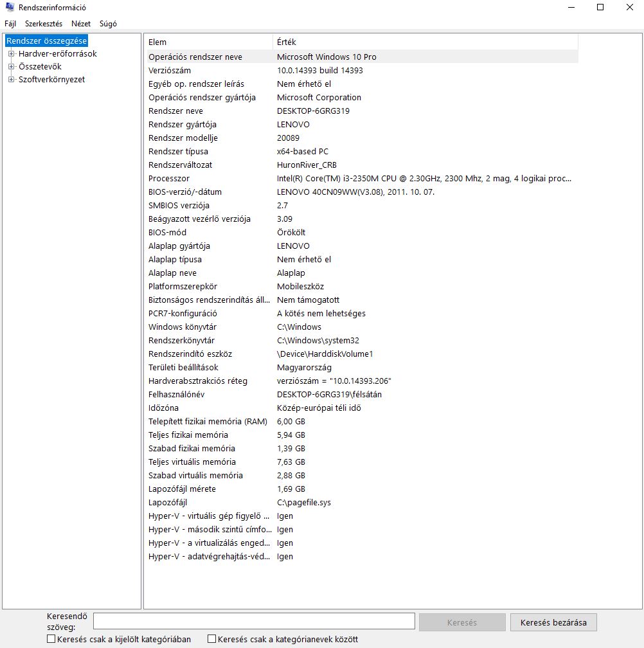The image size is (644, 648).
Task: Click the Keresés button
Action: [x=462, y=622]
